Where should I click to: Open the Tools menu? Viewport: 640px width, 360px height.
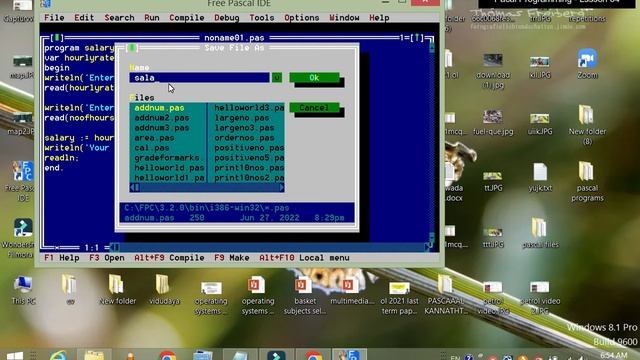click(x=262, y=18)
